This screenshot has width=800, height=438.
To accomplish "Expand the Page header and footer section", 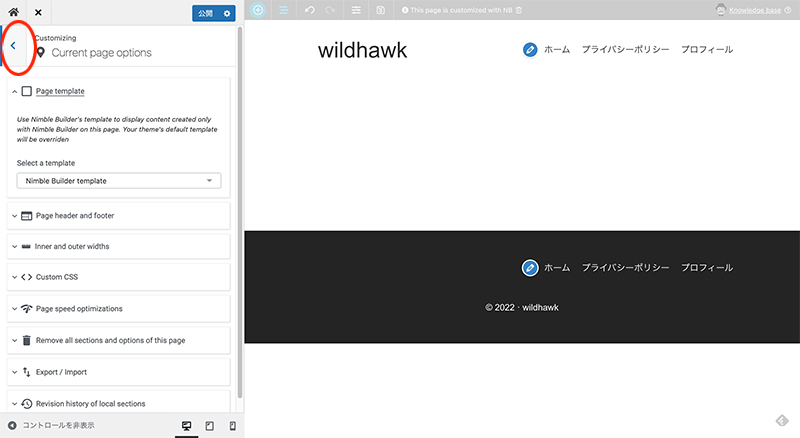I will point(119,215).
